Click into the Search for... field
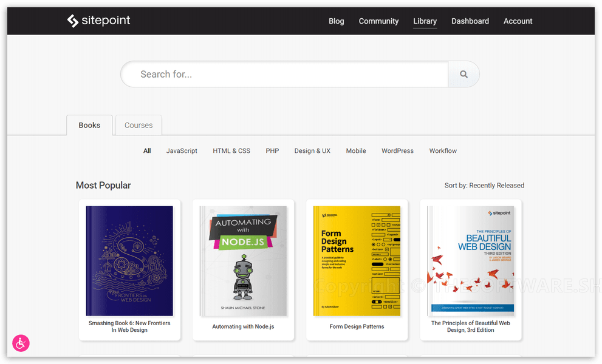602x364 pixels. tap(284, 74)
